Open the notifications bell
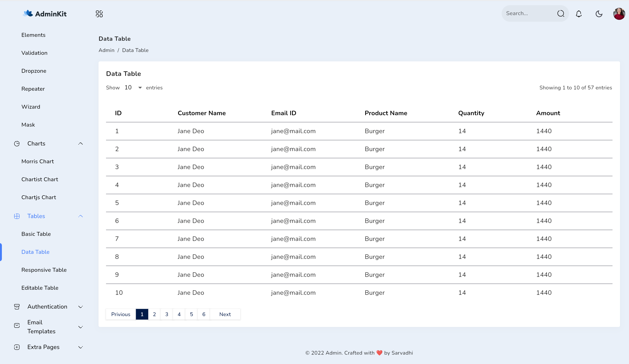Image resolution: width=629 pixels, height=364 pixels. 579,14
